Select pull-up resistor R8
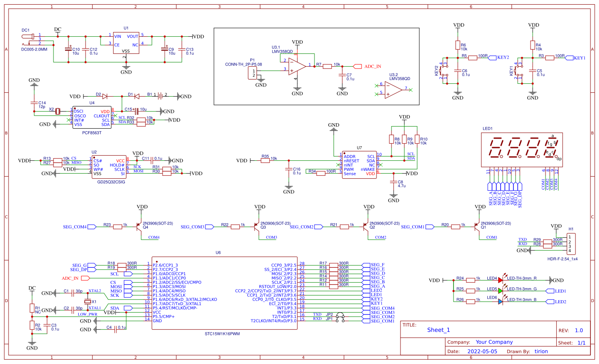 (x=391, y=139)
